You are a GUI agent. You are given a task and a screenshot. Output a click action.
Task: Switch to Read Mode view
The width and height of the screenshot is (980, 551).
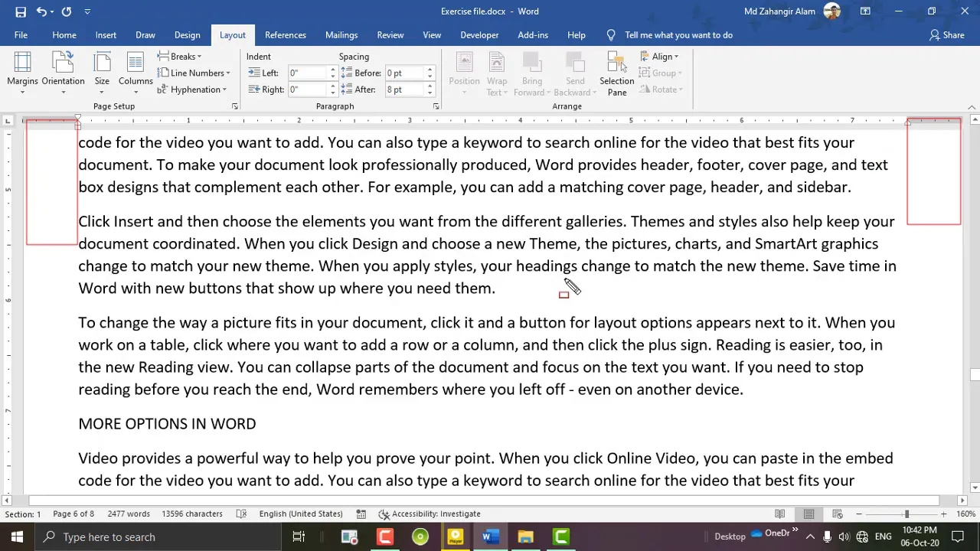(780, 514)
